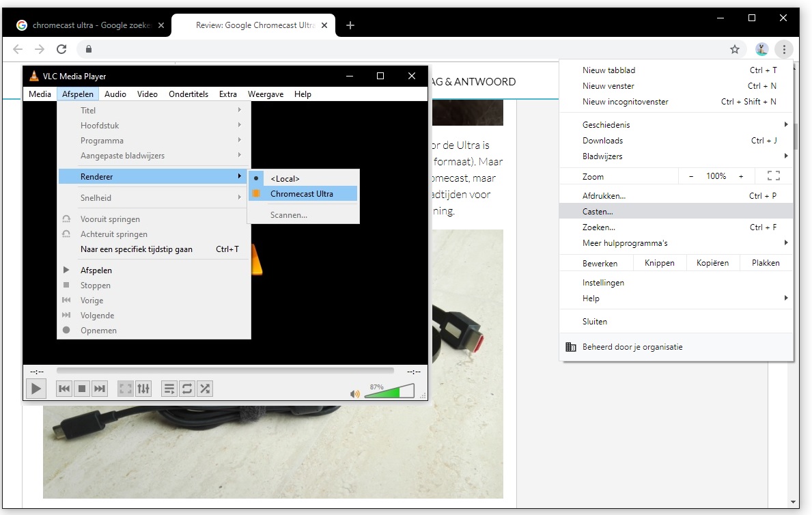Image resolution: width=812 pixels, height=515 pixels.
Task: Toggle VLC shuffle random playback
Action: (x=204, y=389)
